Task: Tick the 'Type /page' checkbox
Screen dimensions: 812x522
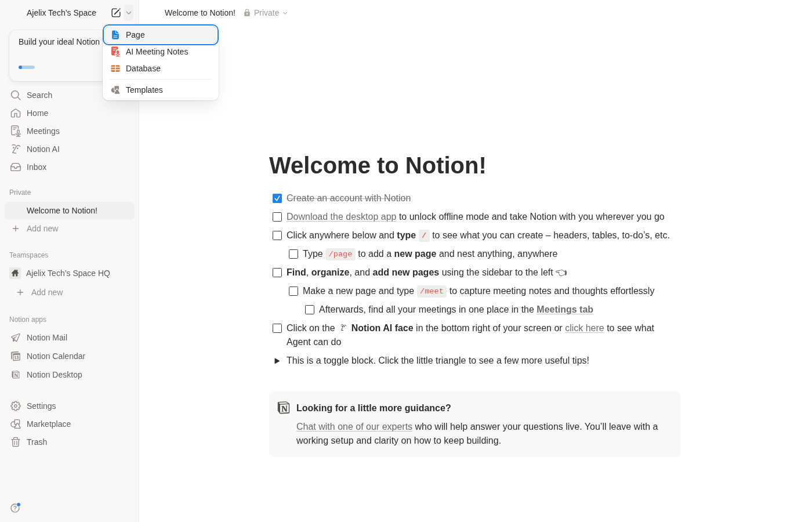Action: click(x=293, y=254)
